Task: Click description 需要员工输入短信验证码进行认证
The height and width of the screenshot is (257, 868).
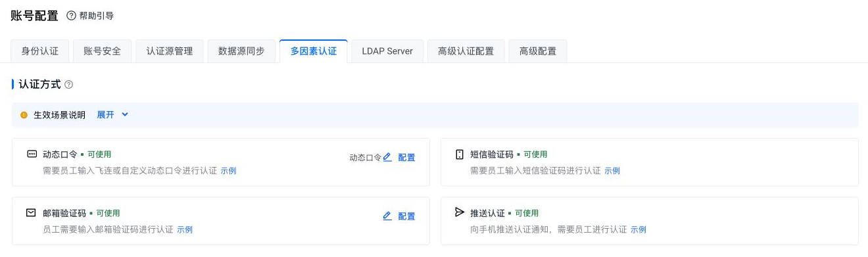Action: pyautogui.click(x=535, y=171)
